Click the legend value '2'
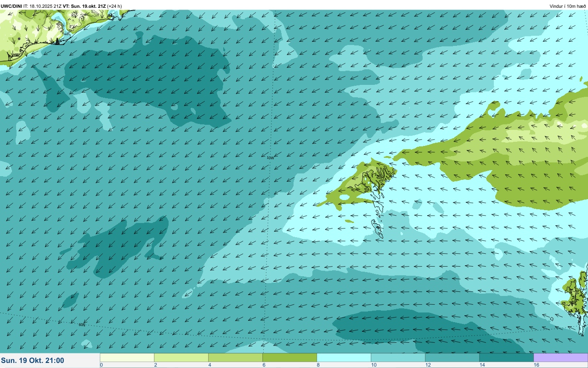The image size is (588, 368). 156,365
